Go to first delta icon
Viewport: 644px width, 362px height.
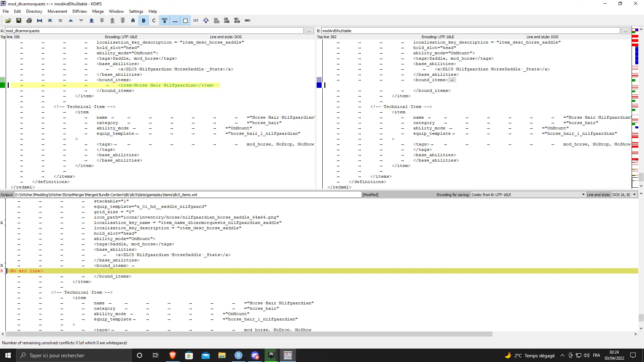click(50, 20)
